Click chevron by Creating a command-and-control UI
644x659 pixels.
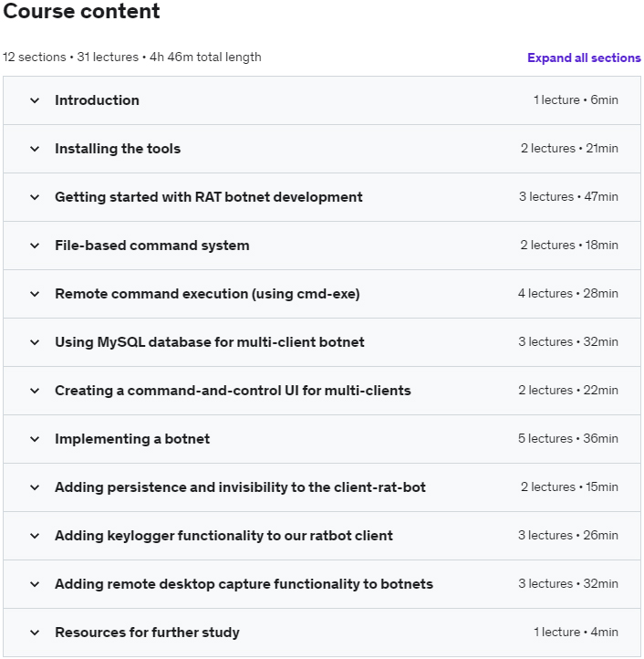(x=35, y=391)
